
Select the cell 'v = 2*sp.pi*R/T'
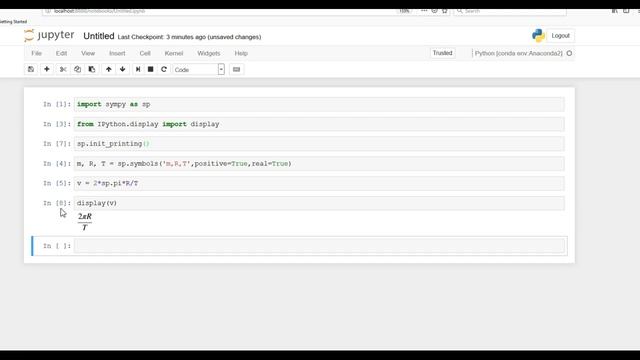[319, 183]
